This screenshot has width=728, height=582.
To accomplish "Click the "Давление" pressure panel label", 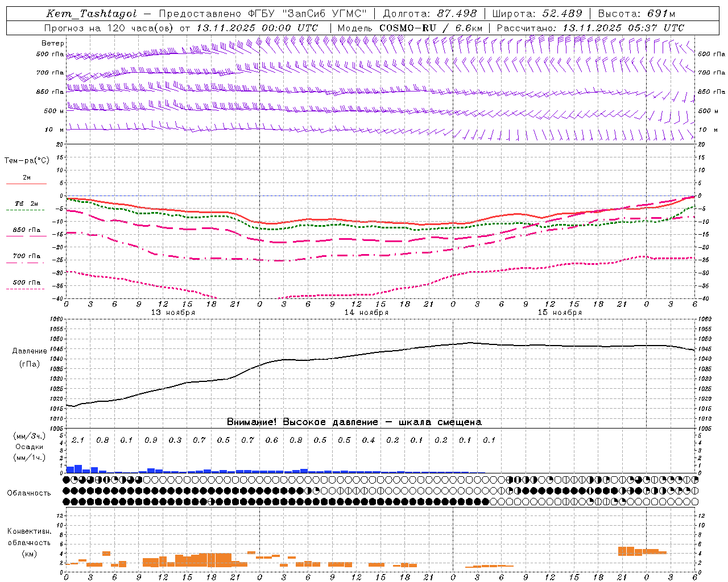I will pos(30,351).
